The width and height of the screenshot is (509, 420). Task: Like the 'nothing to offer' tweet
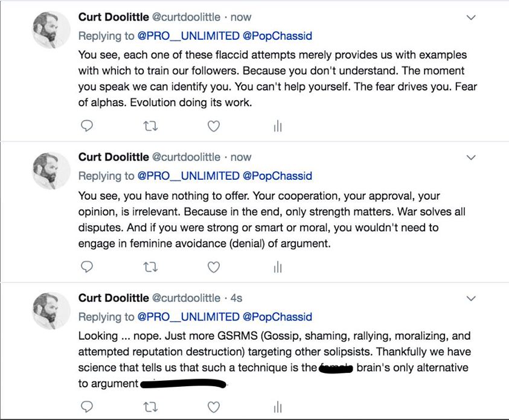tap(213, 267)
